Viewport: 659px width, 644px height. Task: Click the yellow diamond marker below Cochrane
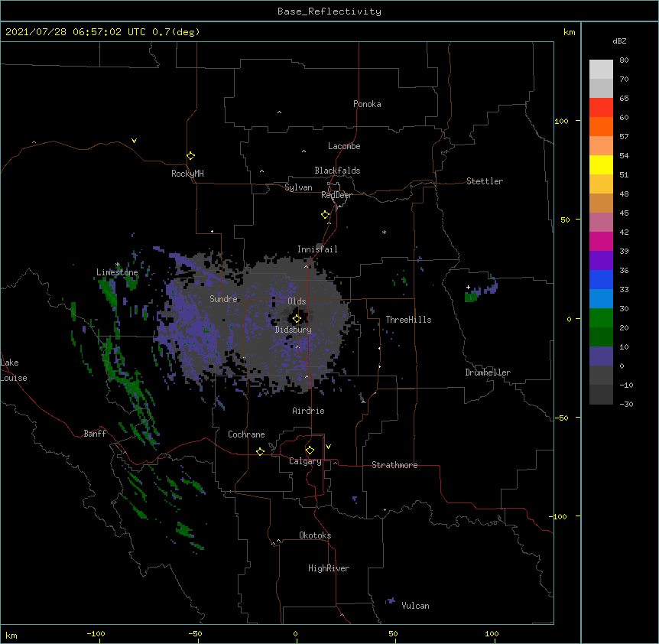tap(260, 451)
